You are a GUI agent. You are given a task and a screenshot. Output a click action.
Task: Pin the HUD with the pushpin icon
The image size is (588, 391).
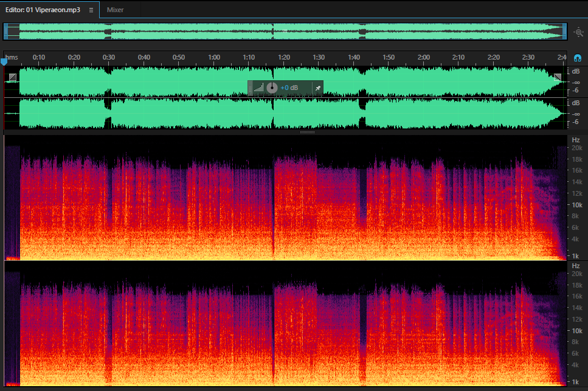317,88
